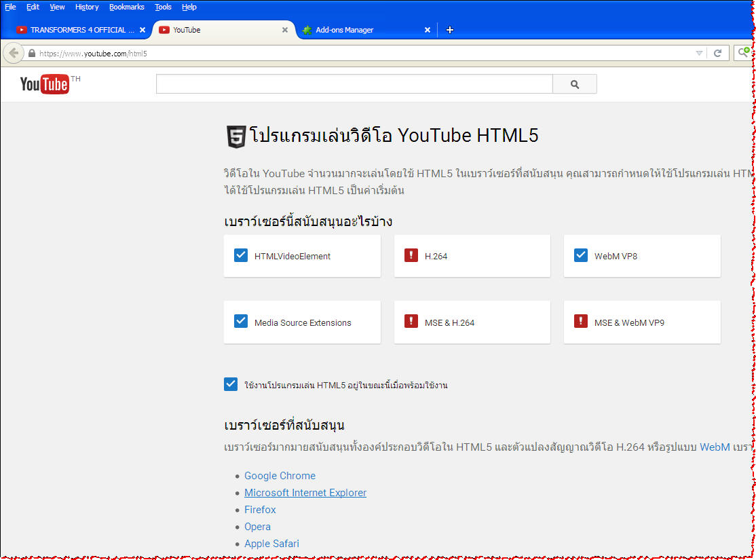756x560 pixels.
Task: Click the H.264 label text
Action: [x=436, y=256]
